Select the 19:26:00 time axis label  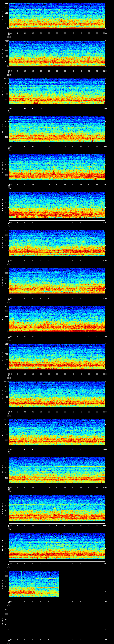[9, 298]
